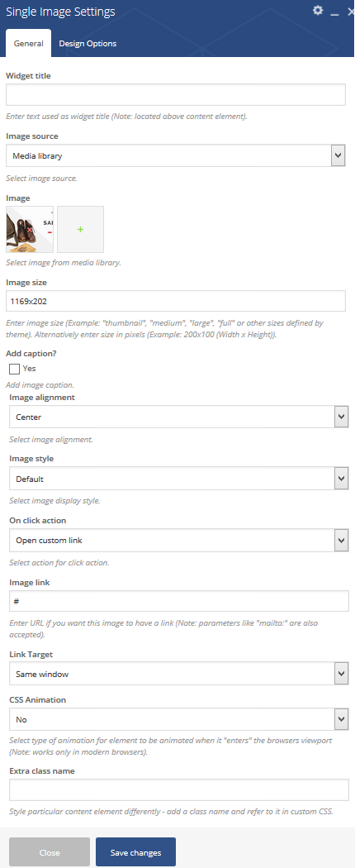Focus the Widget title input field
This screenshot has height=868, width=355.
(x=176, y=95)
